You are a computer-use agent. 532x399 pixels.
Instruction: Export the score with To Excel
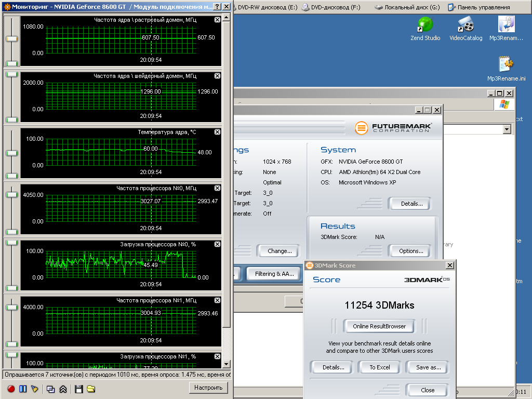(x=380, y=367)
